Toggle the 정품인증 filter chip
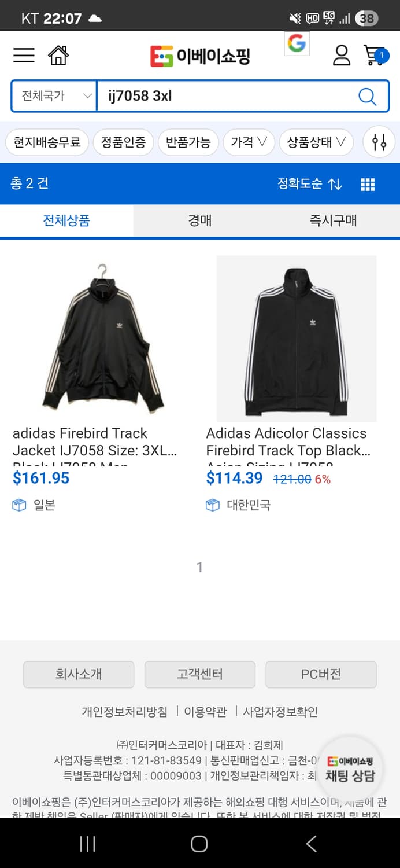 coord(123,142)
